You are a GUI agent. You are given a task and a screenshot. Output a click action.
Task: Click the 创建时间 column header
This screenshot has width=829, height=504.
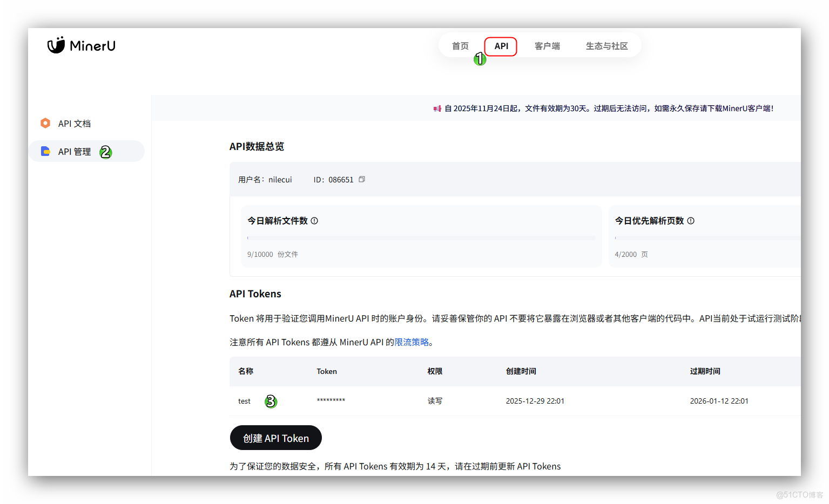coord(521,371)
